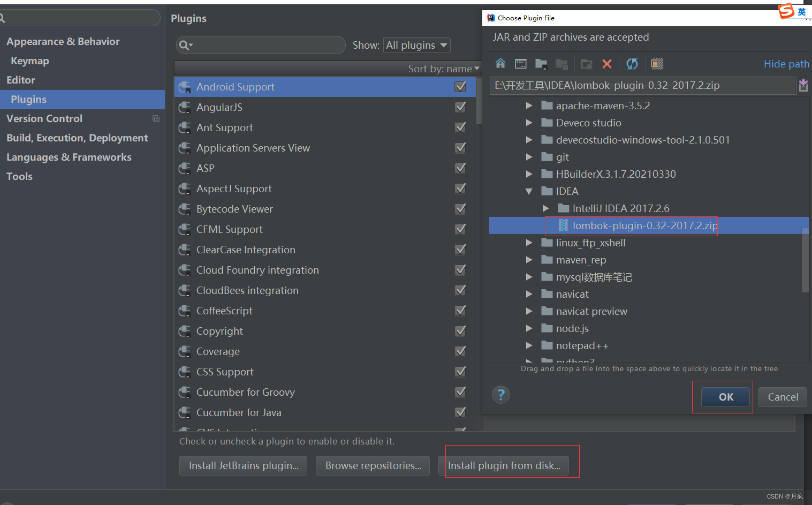The width and height of the screenshot is (812, 505).
Task: Click the file tree vertical scrollbar
Action: 805,260
